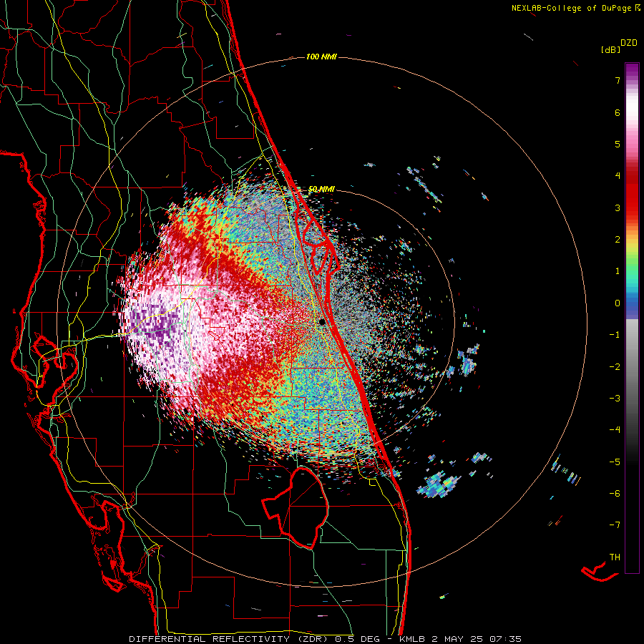Click the color scale value 1
Image resolution: width=644 pixels, height=644 pixels.
click(618, 271)
